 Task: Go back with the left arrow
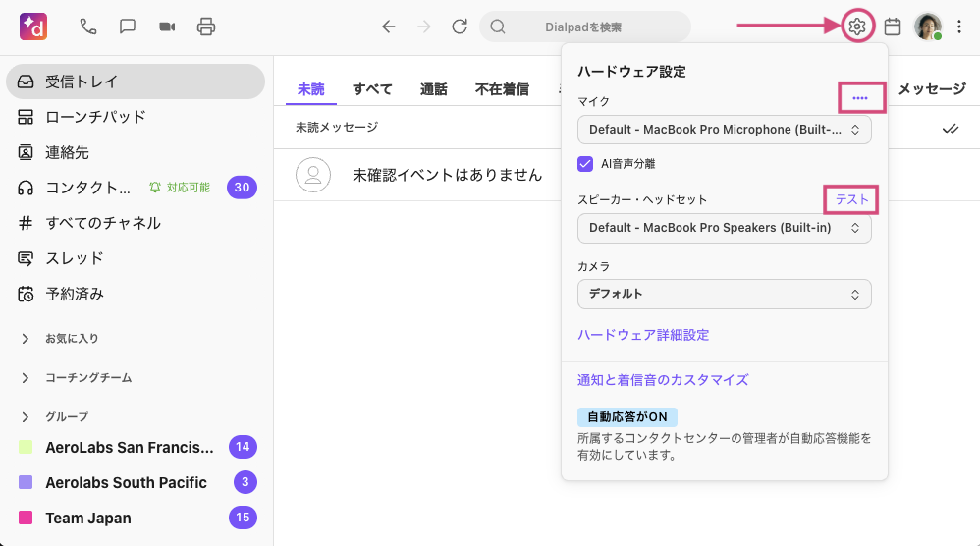tap(389, 27)
